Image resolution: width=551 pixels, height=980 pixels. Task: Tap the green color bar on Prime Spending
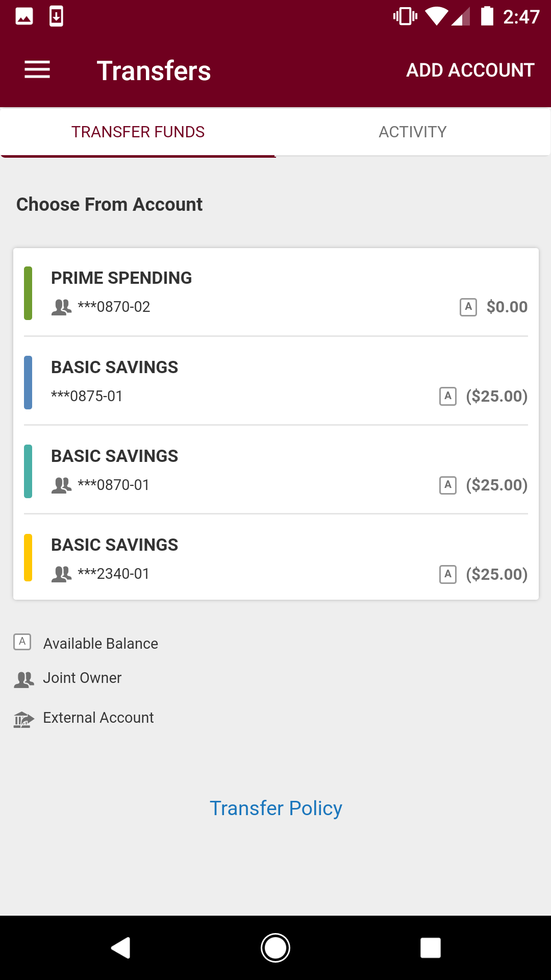28,293
